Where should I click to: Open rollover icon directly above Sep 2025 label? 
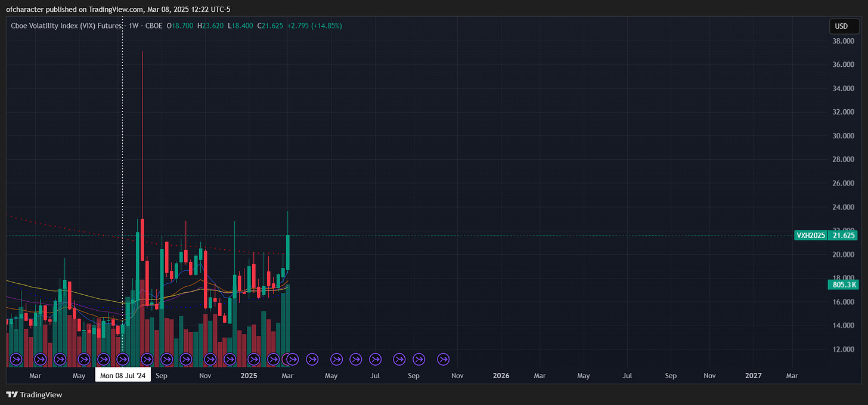(418, 359)
